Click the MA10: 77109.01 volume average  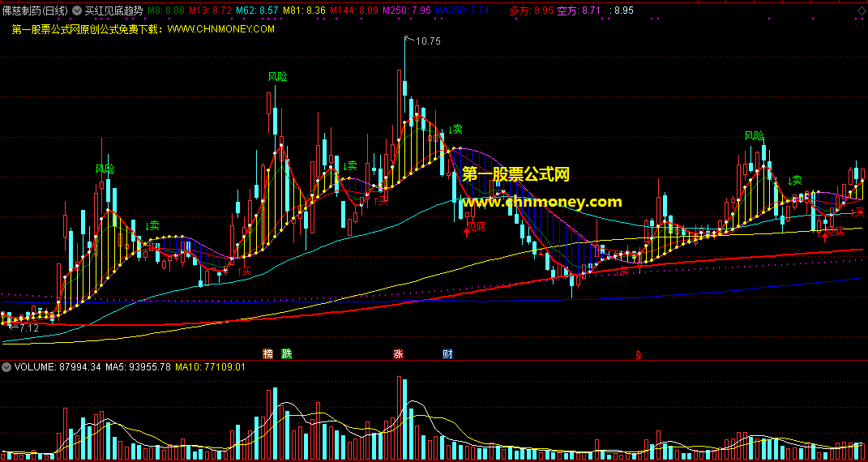[x=210, y=367]
